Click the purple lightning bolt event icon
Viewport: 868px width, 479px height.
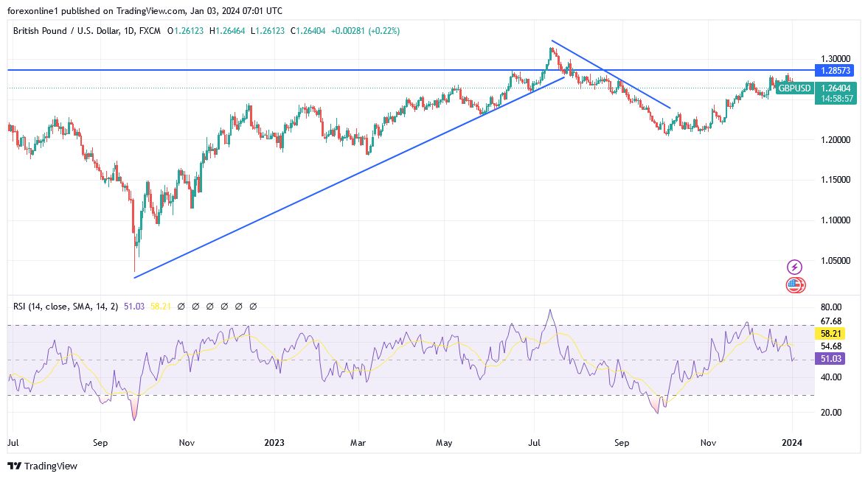[x=794, y=268]
